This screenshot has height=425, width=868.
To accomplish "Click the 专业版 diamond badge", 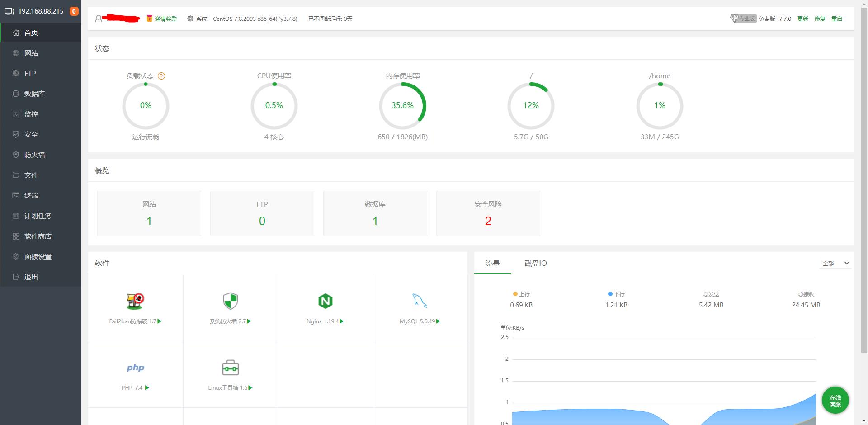I will click(743, 19).
